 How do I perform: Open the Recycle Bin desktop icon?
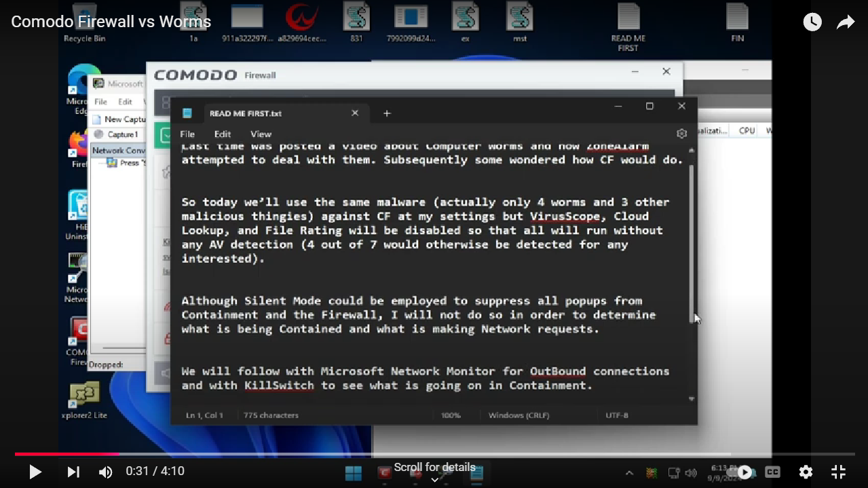85,22
